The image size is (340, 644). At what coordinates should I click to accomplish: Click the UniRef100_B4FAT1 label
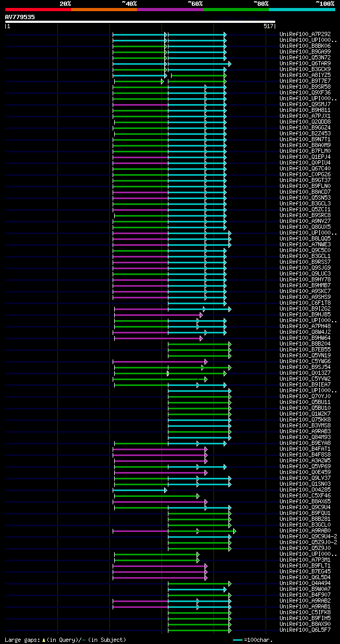click(x=306, y=449)
